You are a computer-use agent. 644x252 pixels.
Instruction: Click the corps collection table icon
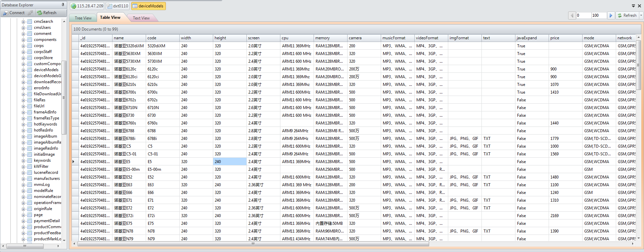pyautogui.click(x=30, y=46)
